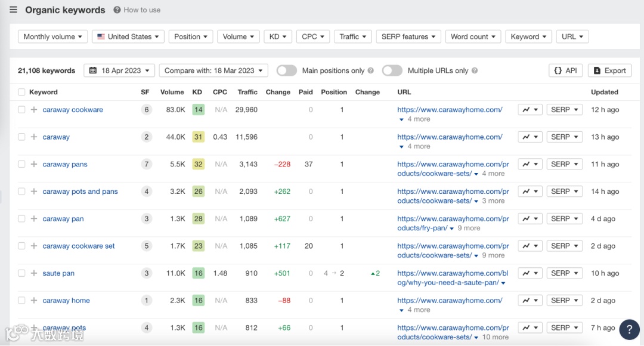
Task: Check the saute pan row checkbox
Action: [x=21, y=273]
